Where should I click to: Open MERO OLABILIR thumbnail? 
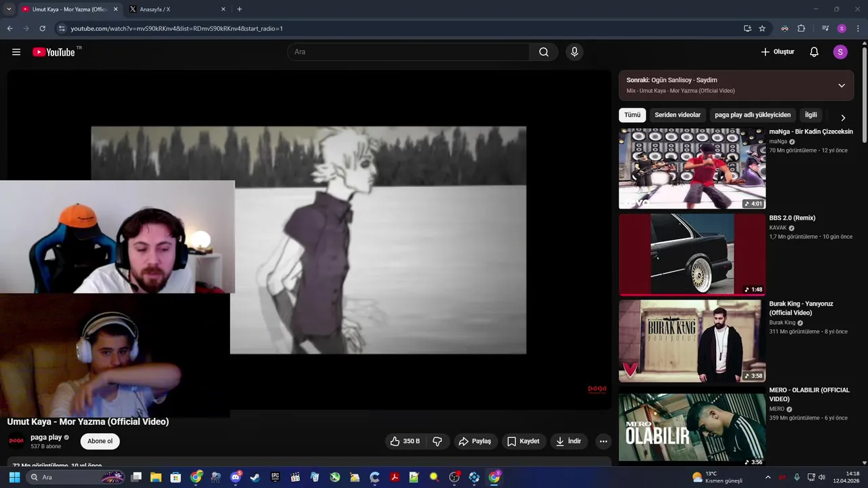pyautogui.click(x=692, y=427)
